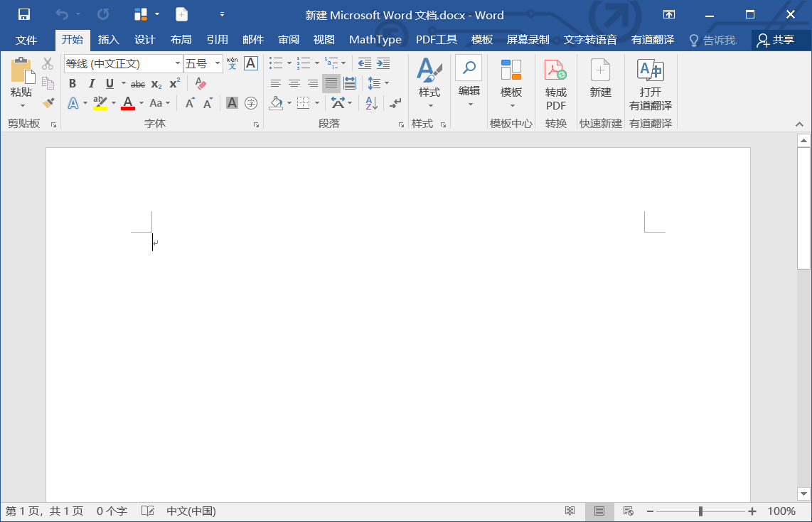The width and height of the screenshot is (812, 522).
Task: Toggle superscript x² formatting
Action: click(175, 83)
